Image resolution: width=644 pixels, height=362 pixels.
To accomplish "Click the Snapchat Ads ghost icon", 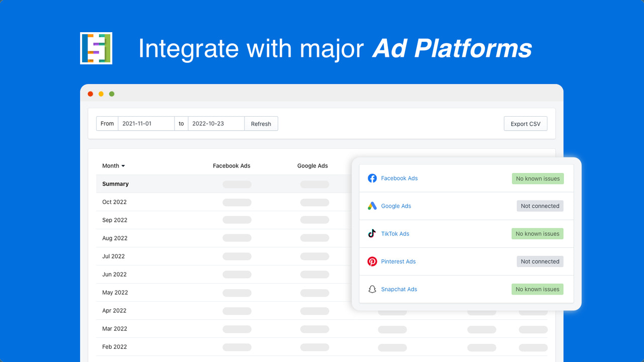I will pyautogui.click(x=372, y=289).
